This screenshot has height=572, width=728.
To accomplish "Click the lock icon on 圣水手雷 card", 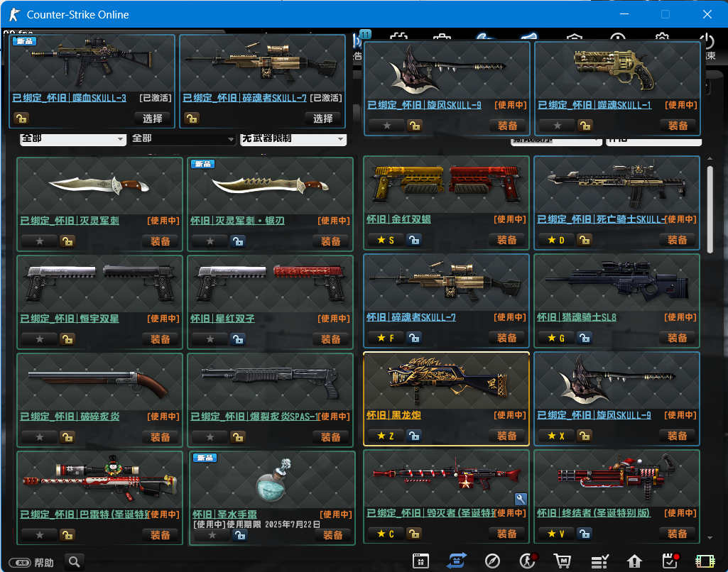I will coord(239,535).
